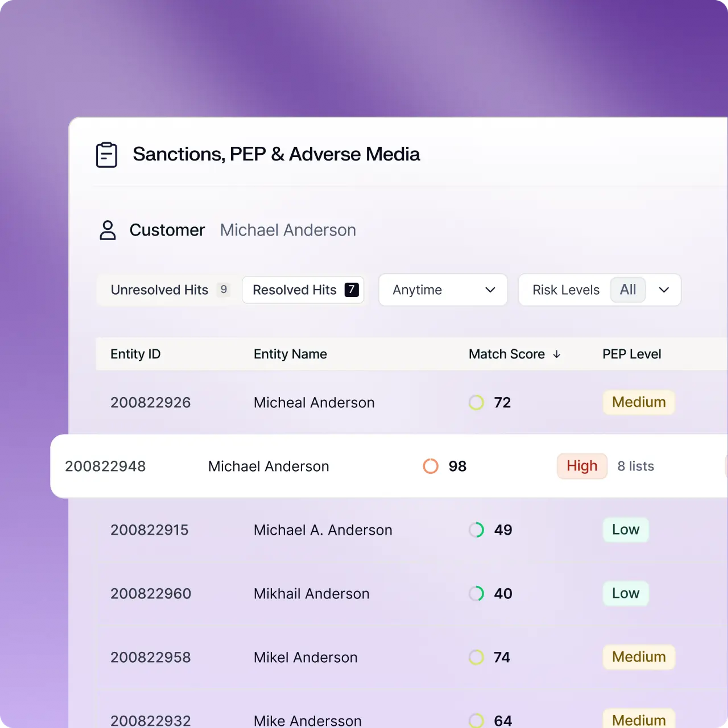Click the green score ring beside Michael A. Anderson

click(x=477, y=530)
